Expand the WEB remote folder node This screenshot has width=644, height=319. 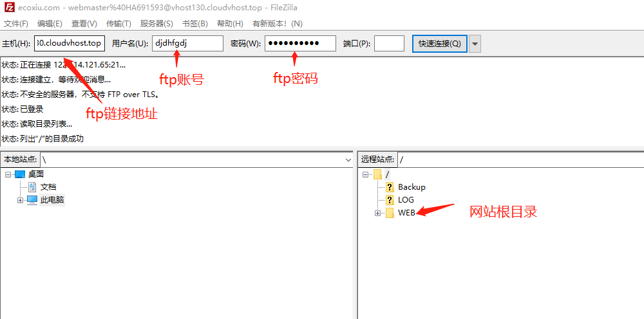tap(377, 213)
